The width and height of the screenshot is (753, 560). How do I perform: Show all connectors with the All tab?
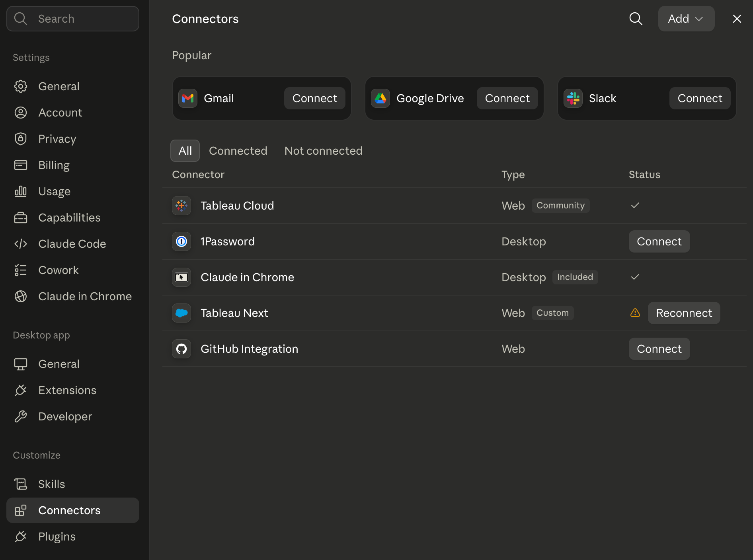(185, 151)
